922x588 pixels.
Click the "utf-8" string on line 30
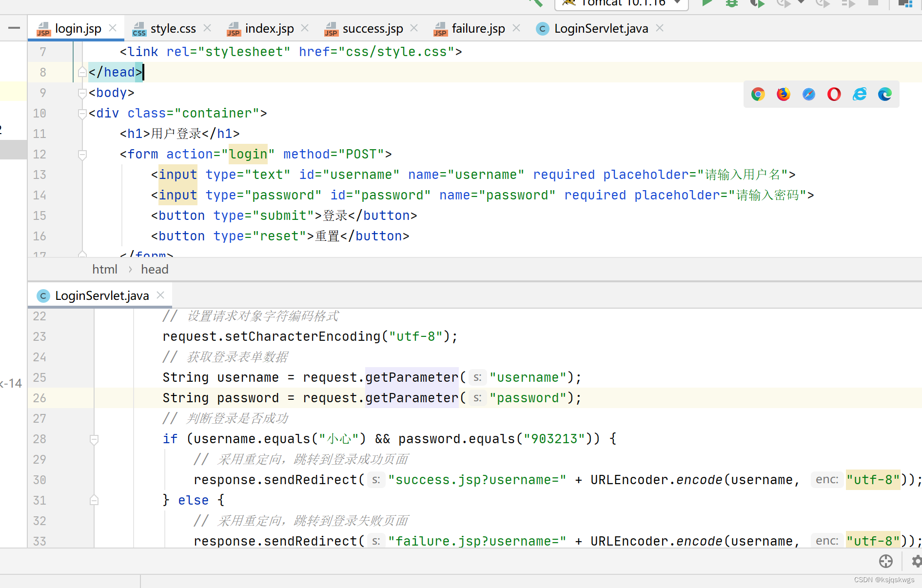coord(873,480)
